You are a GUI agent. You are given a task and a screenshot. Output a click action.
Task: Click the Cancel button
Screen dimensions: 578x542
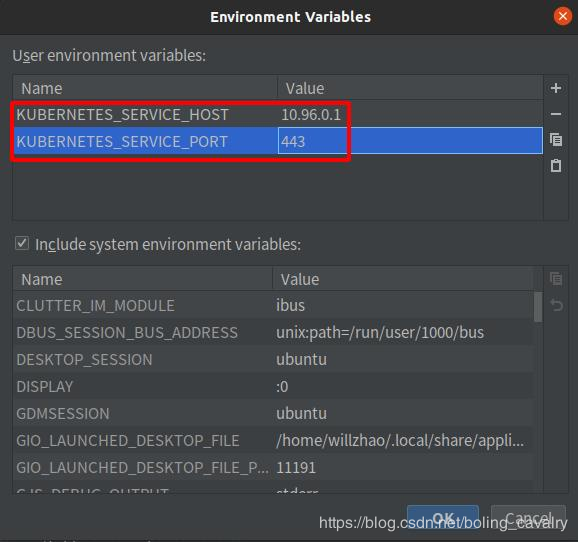coord(528,518)
